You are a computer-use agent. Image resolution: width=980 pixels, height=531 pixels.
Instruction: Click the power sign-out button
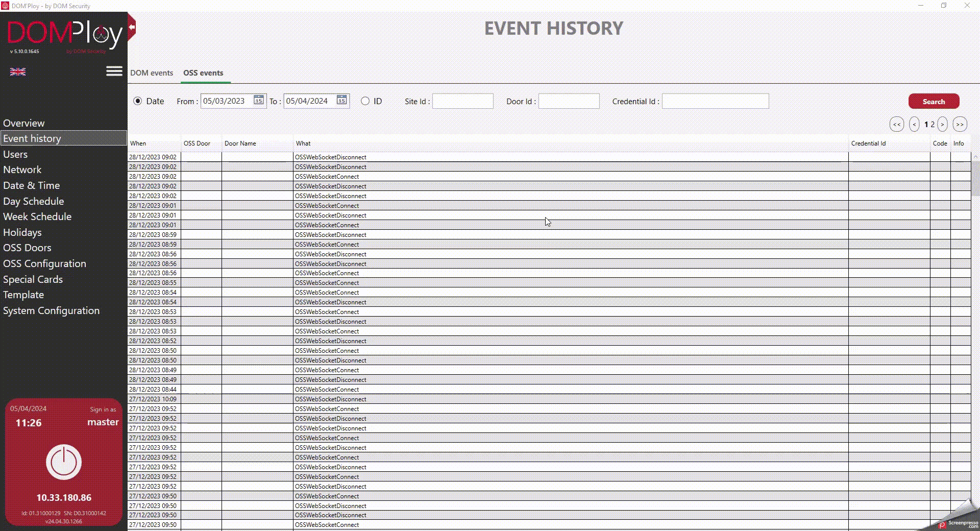tap(64, 462)
